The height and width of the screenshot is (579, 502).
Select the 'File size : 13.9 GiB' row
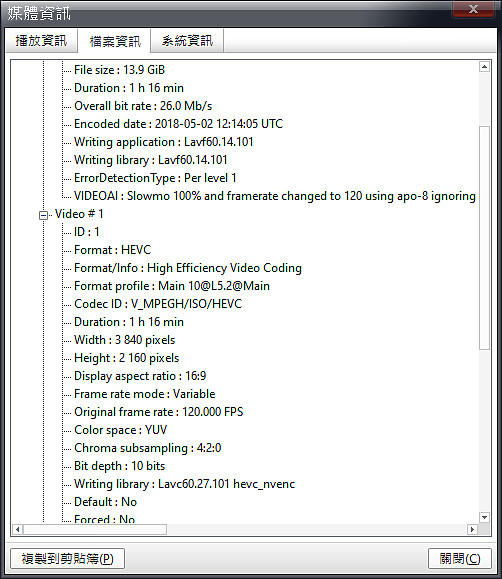tap(119, 70)
